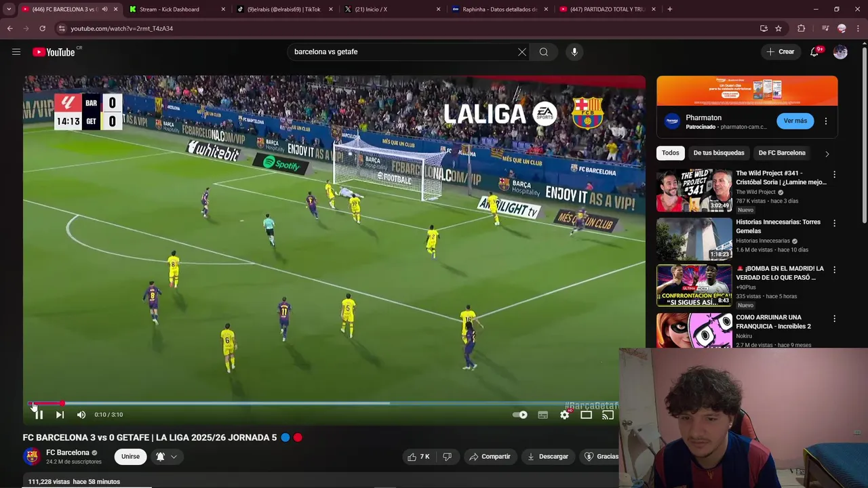Viewport: 868px width, 488px height.
Task: Go back in browser history
Action: [9, 28]
